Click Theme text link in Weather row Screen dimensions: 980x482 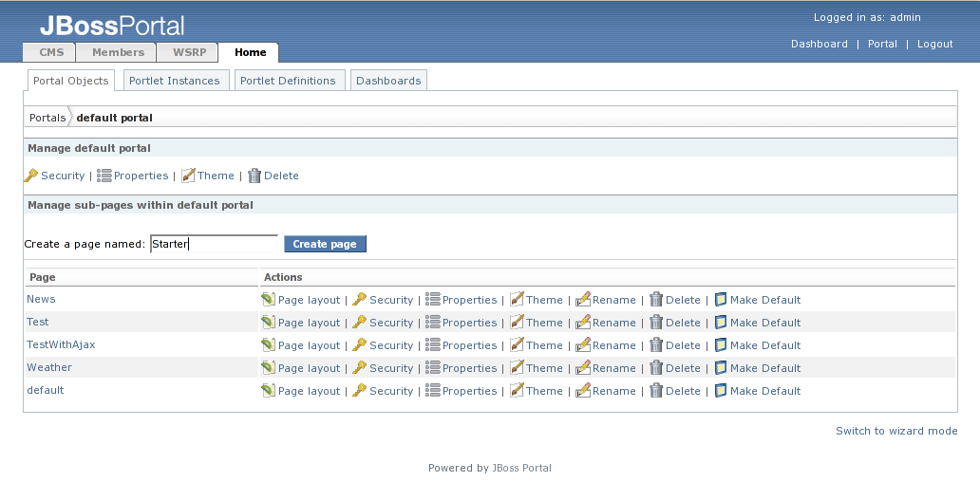pyautogui.click(x=544, y=368)
